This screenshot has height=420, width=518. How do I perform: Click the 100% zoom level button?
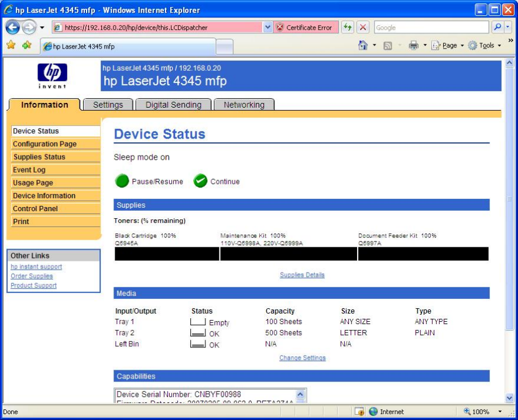pos(476,411)
